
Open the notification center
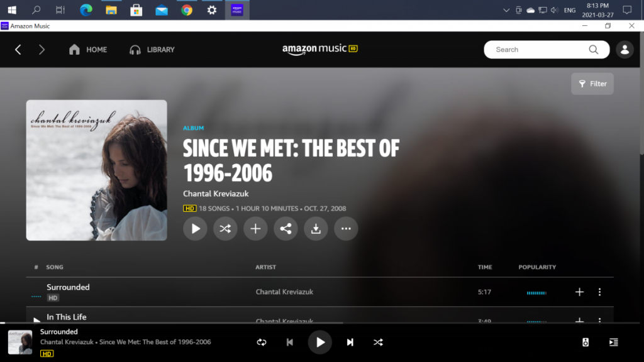pos(627,10)
